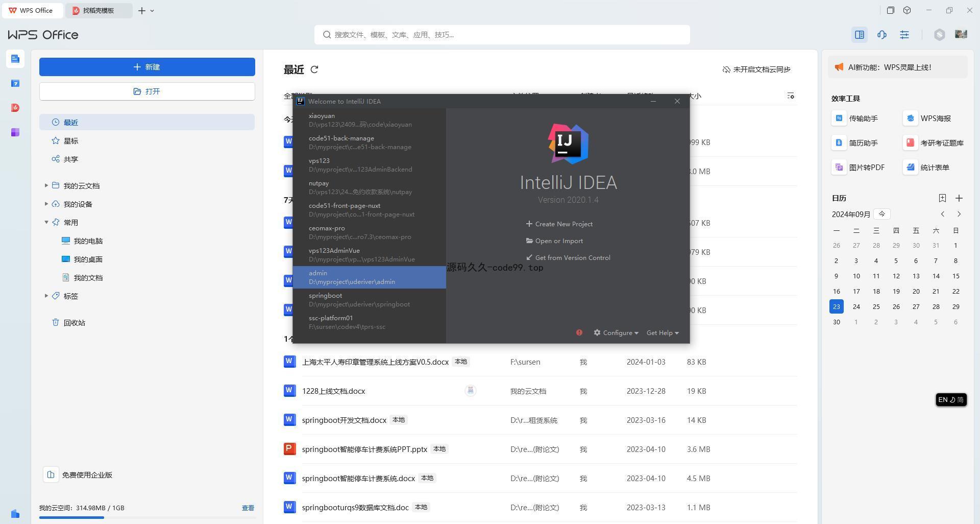Screen dimensions: 980x524
Task: Open 考研考证题库 tool
Action: pos(934,143)
